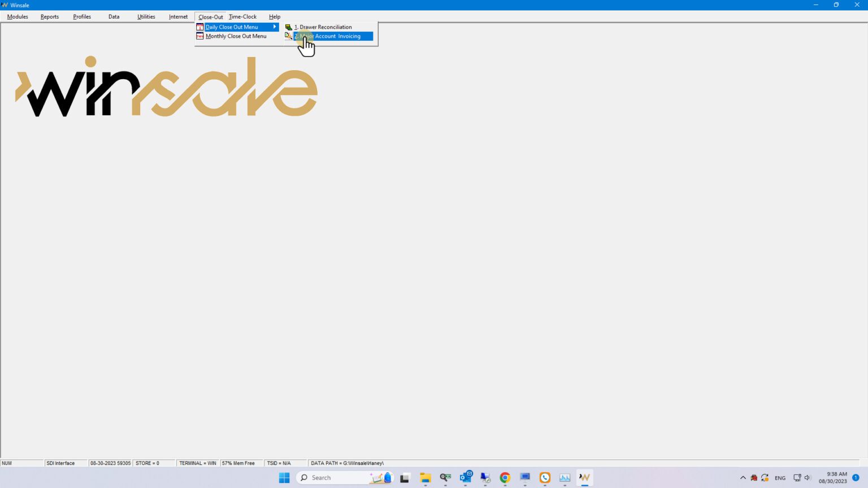Screen dimensions: 868x488
Task: Click the Time-Clock menu
Action: [x=242, y=17]
